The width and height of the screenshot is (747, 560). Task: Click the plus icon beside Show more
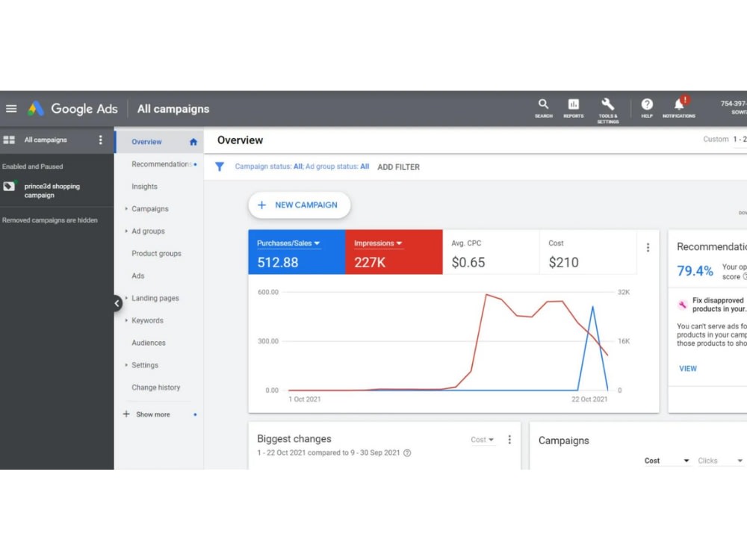(126, 414)
